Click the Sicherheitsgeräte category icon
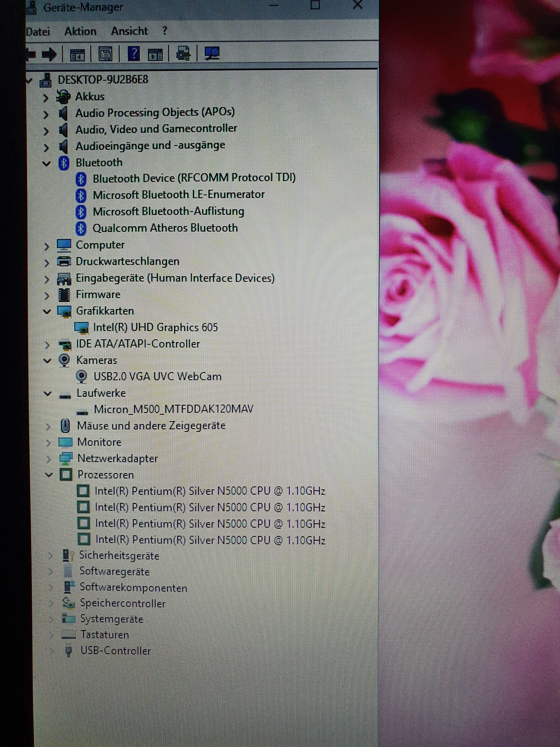 68,556
